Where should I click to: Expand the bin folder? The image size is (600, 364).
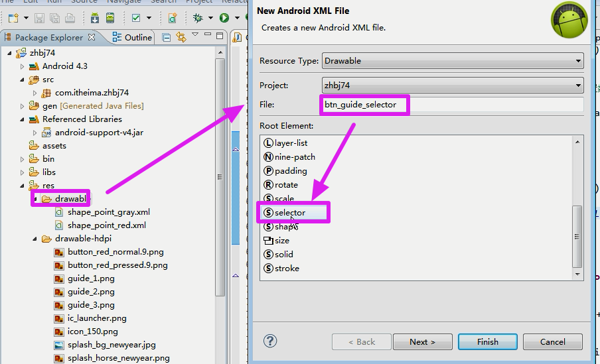(x=22, y=159)
